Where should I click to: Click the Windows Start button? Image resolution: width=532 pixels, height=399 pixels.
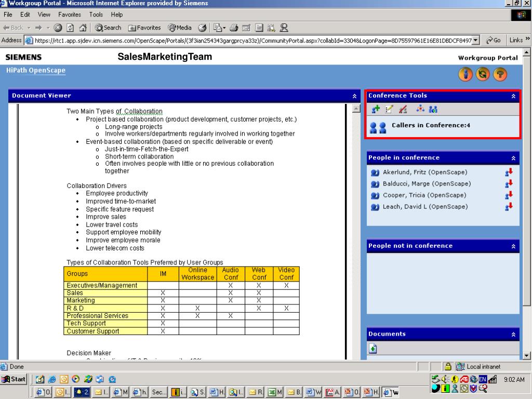point(14,379)
